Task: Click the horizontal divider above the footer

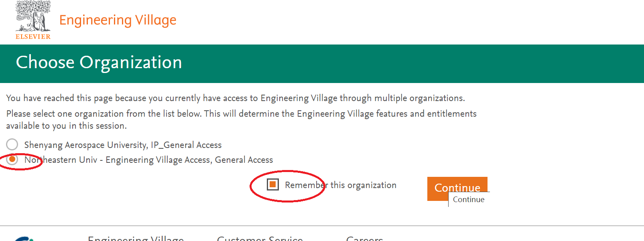Action: pos(322,226)
